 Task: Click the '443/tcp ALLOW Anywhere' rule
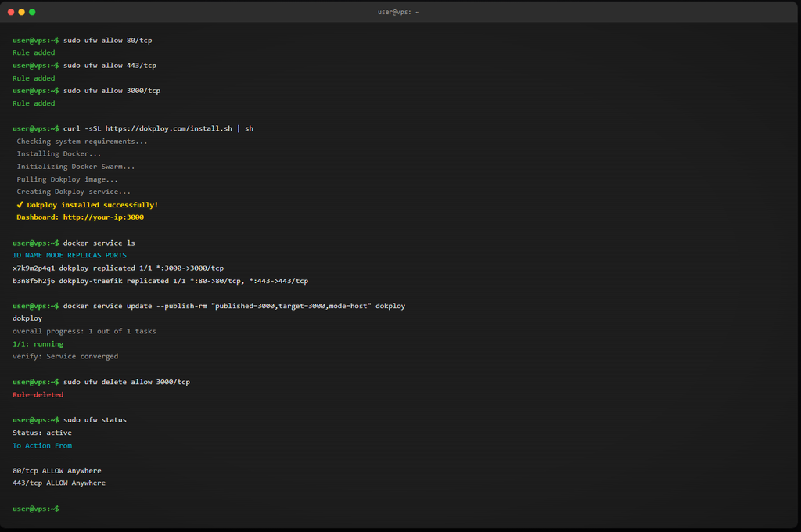pos(59,483)
